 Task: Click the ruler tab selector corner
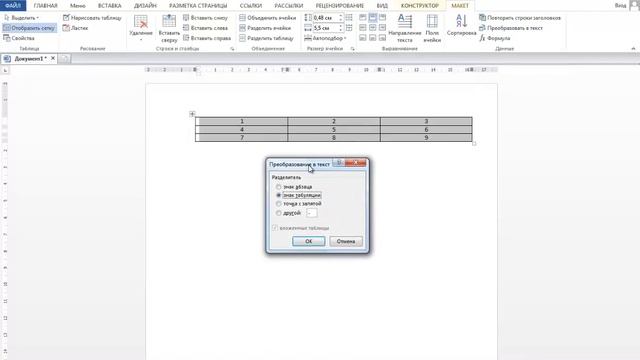pos(5,70)
